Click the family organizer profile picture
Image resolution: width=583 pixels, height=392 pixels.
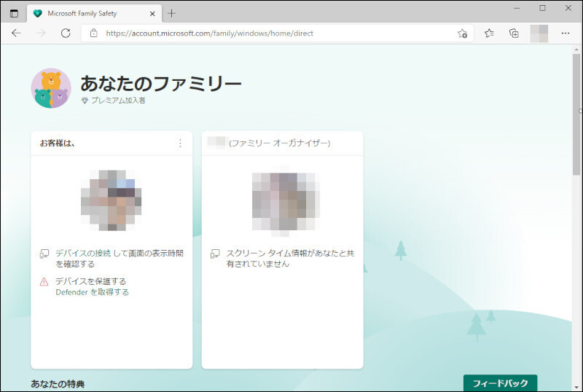[286, 201]
